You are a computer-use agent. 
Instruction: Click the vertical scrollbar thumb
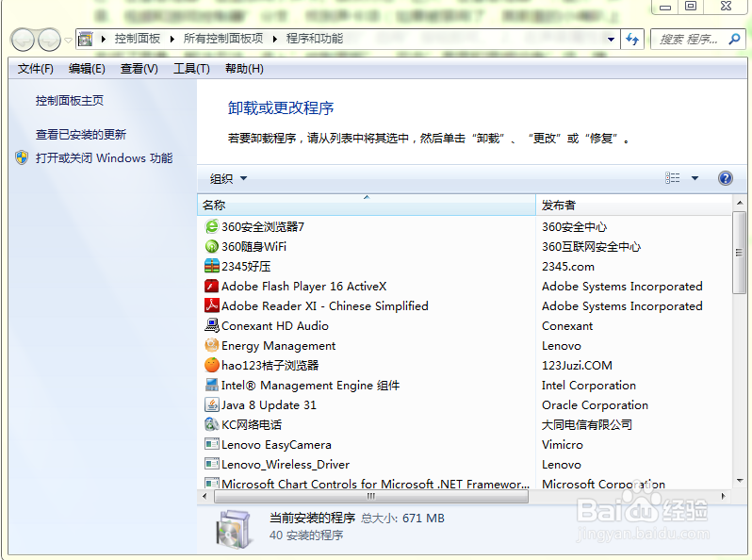(x=739, y=253)
